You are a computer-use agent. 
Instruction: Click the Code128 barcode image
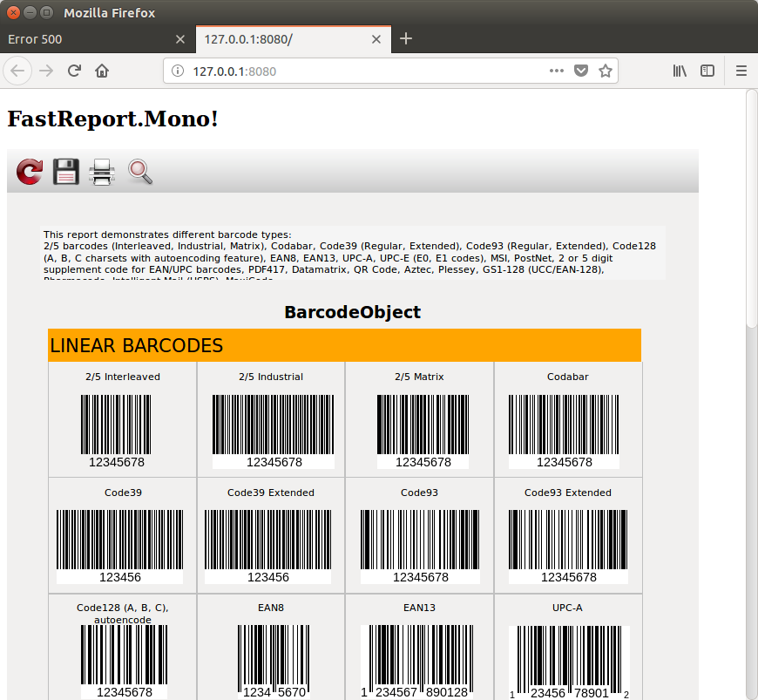125,662
